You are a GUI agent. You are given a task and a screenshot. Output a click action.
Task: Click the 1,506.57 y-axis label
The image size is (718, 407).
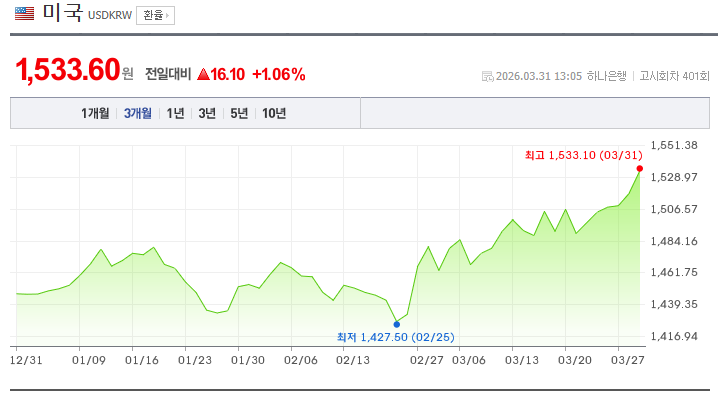tap(674, 209)
